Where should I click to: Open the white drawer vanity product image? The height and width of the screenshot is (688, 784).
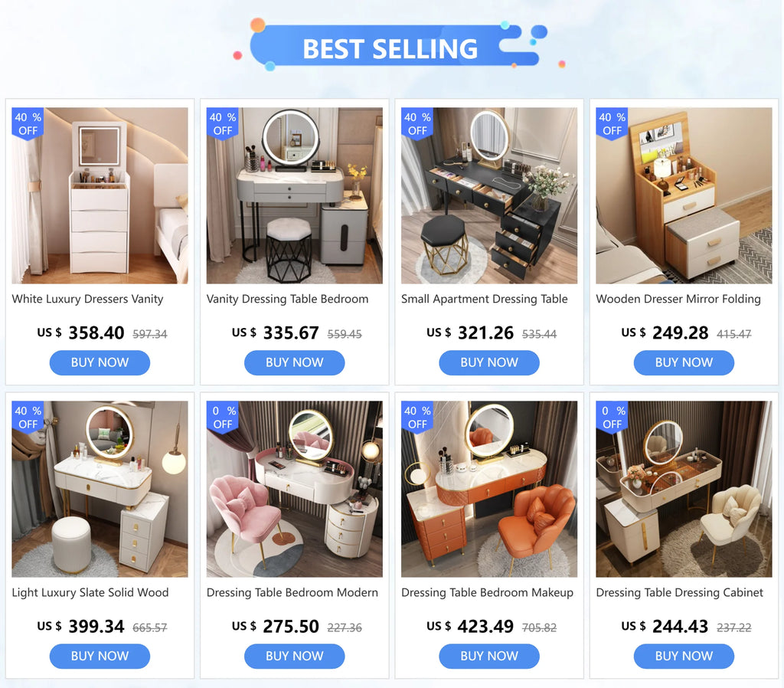[100, 195]
